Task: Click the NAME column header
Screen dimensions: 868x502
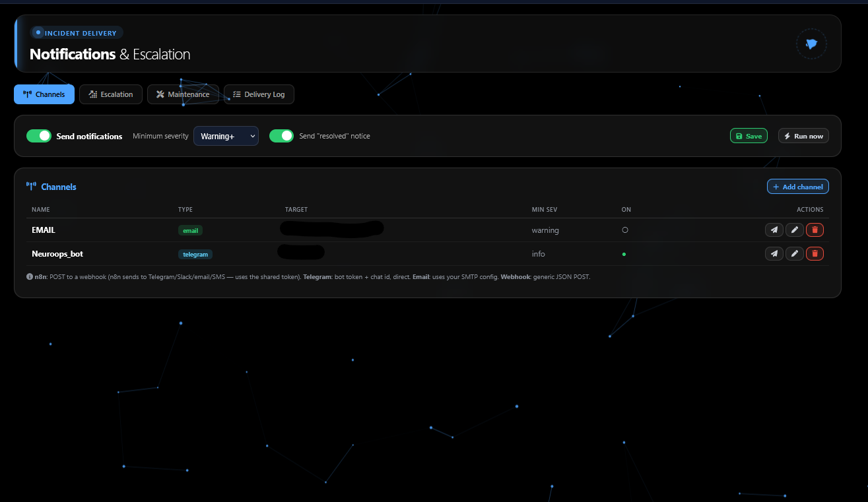Action: [41, 210]
